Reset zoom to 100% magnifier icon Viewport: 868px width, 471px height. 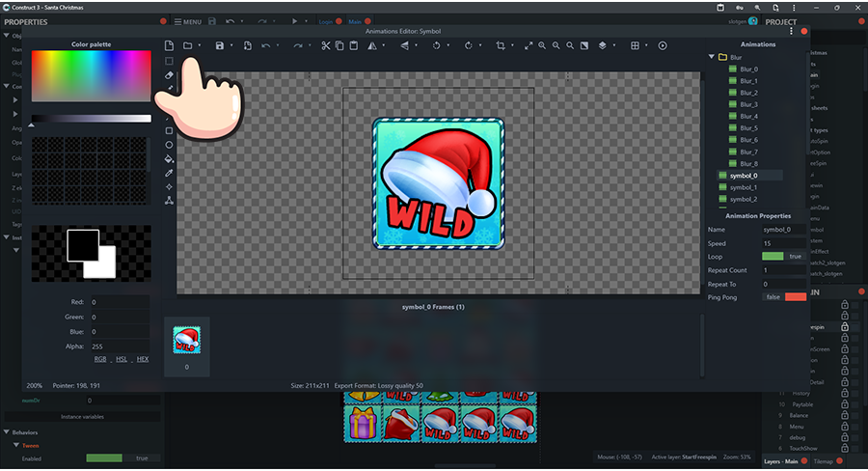pos(570,45)
